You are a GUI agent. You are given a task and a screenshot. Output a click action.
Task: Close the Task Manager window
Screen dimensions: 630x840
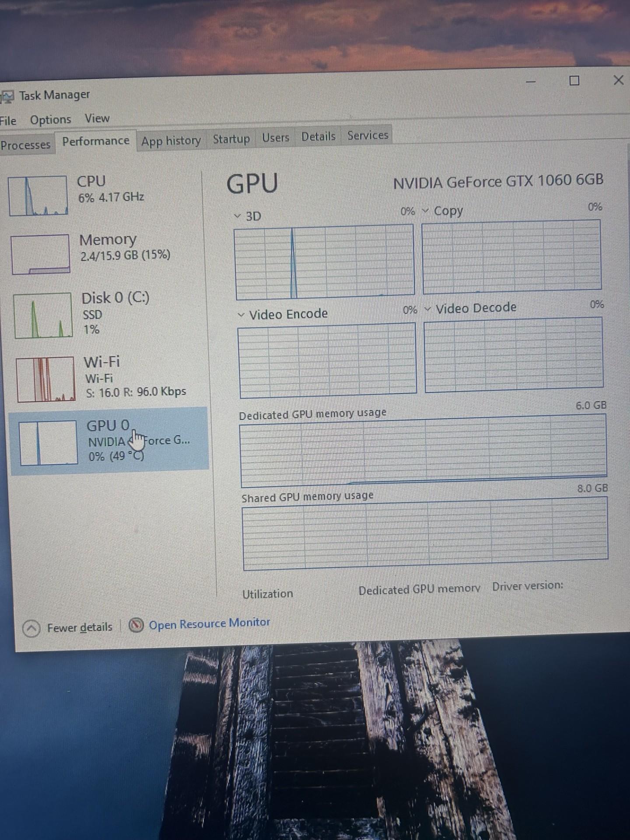(x=618, y=80)
